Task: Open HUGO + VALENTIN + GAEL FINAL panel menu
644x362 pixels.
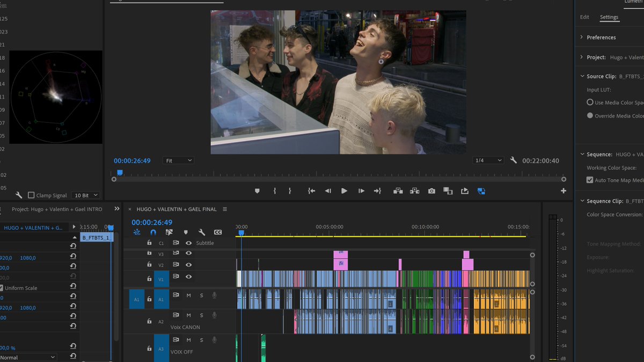Action: point(225,209)
